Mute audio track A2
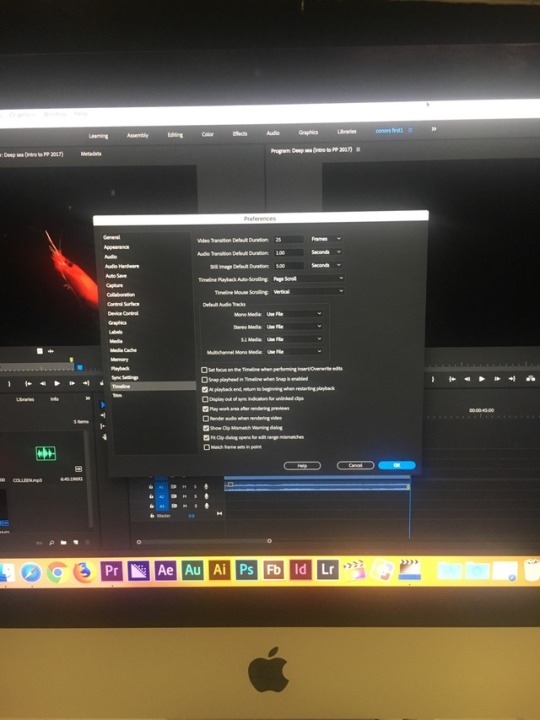 pyautogui.click(x=185, y=496)
